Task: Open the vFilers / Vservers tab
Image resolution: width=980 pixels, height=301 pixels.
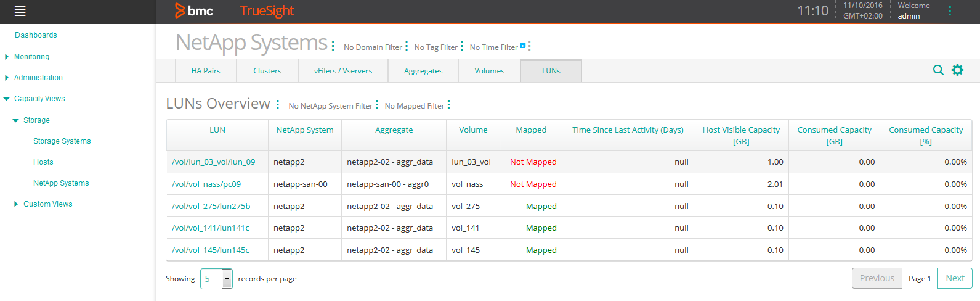Action: (343, 71)
